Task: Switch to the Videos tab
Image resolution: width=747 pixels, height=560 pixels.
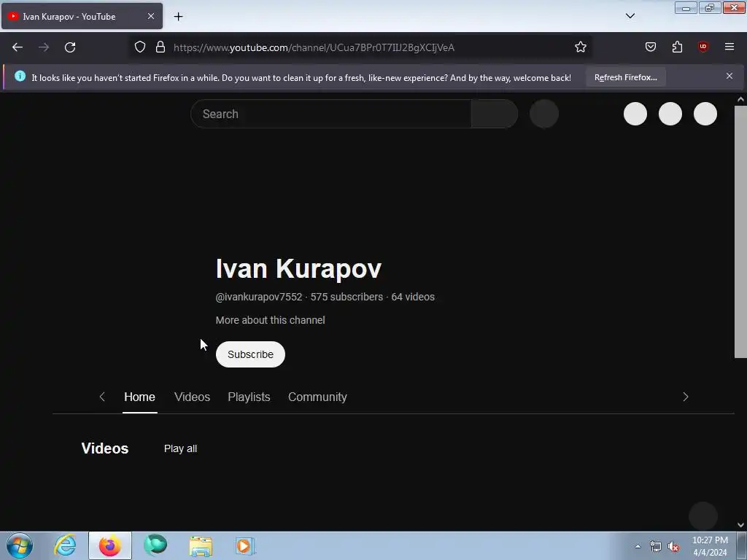Action: click(x=192, y=397)
